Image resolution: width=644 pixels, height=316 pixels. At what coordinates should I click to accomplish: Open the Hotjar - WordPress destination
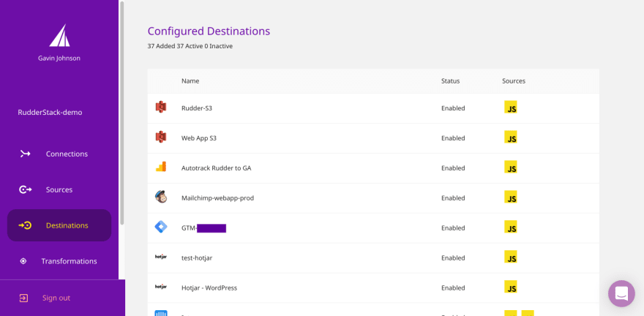tap(209, 287)
